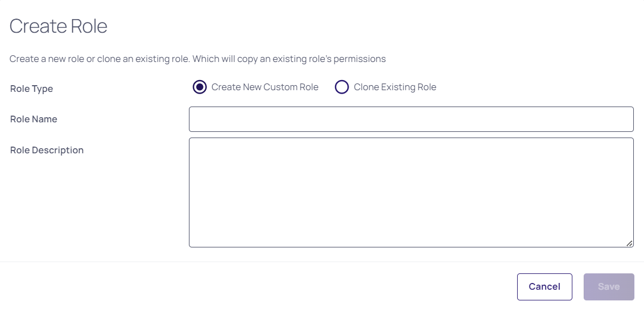644x310 pixels.
Task: Enable the new custom role option
Action: [200, 87]
